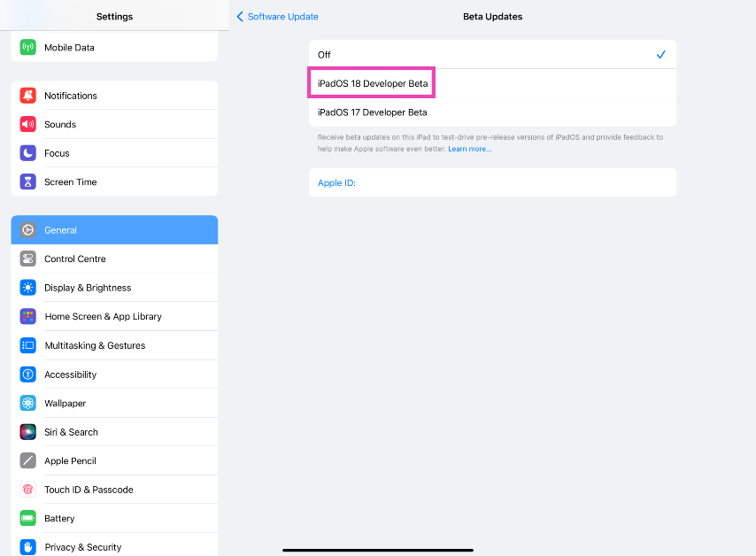Tap the Mobile Data antenna icon
Viewport: 756px width, 556px height.
28,48
